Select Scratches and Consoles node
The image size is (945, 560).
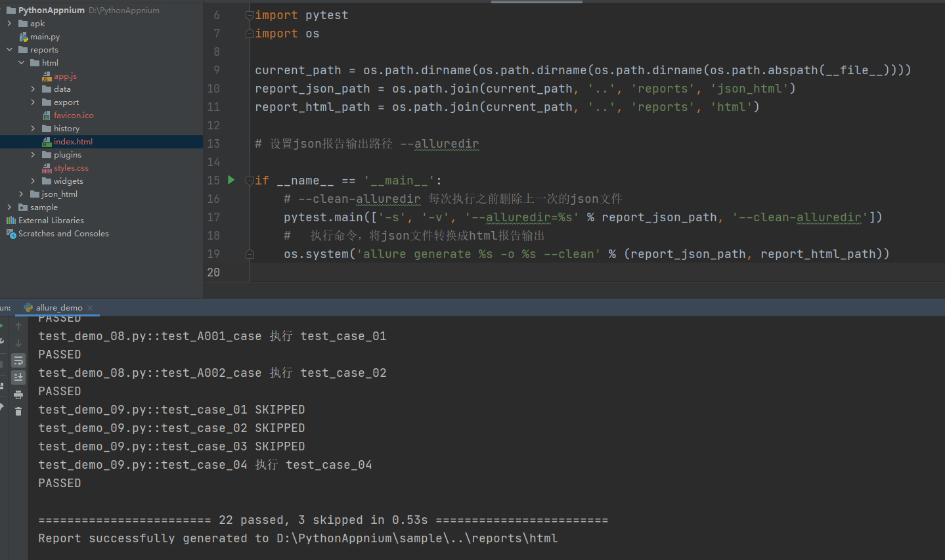pos(64,234)
